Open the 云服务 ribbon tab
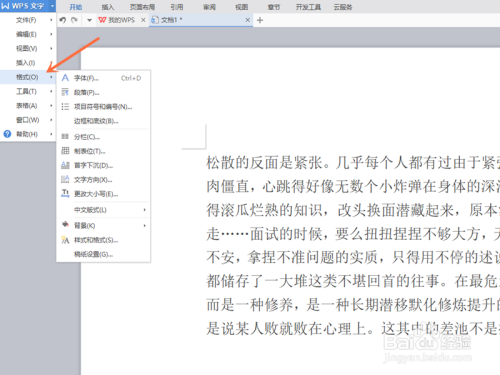Viewport: 500px width, 375px height. click(x=343, y=7)
